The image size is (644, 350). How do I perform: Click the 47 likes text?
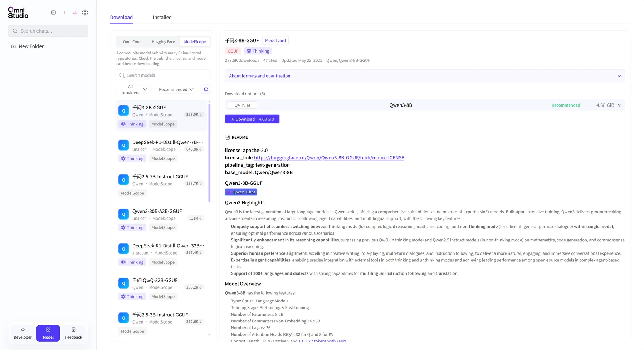point(270,60)
